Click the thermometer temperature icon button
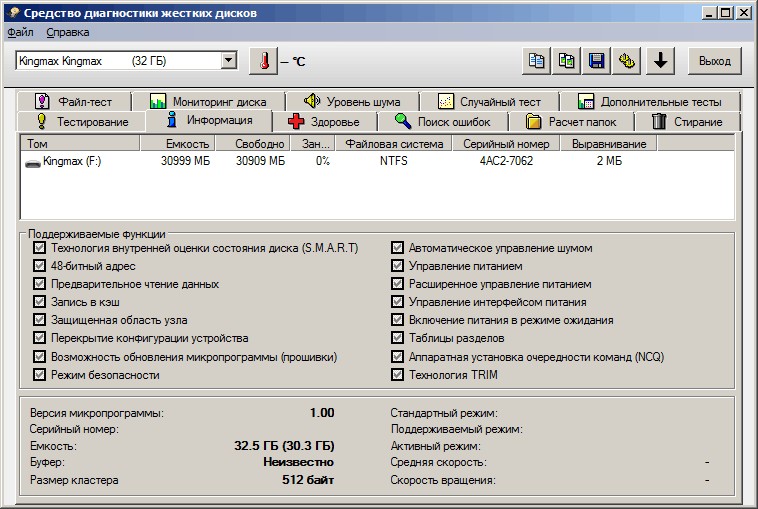The width and height of the screenshot is (758, 509). point(263,61)
